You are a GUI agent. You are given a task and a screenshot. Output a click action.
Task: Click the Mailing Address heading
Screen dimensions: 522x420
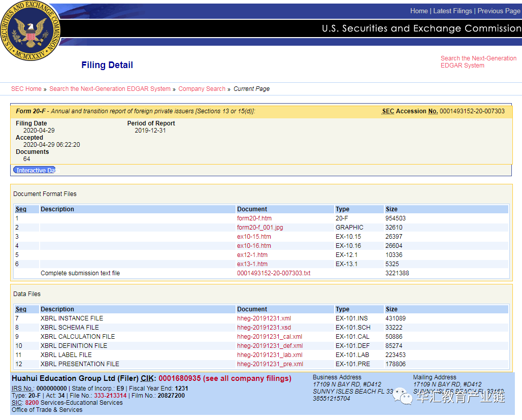435,377
